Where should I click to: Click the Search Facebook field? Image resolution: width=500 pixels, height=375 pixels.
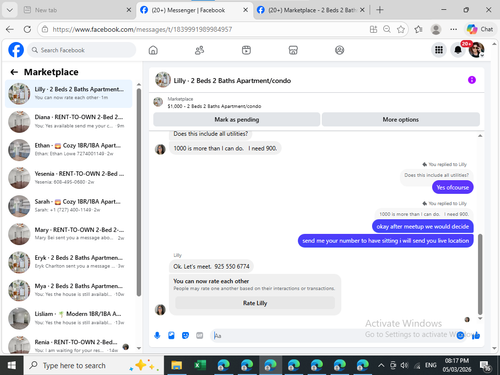click(82, 50)
